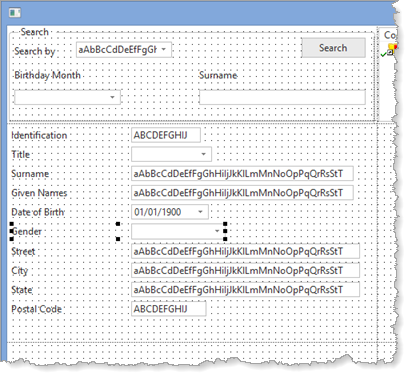Select the State label
This screenshot has width=412, height=378.
click(22, 290)
